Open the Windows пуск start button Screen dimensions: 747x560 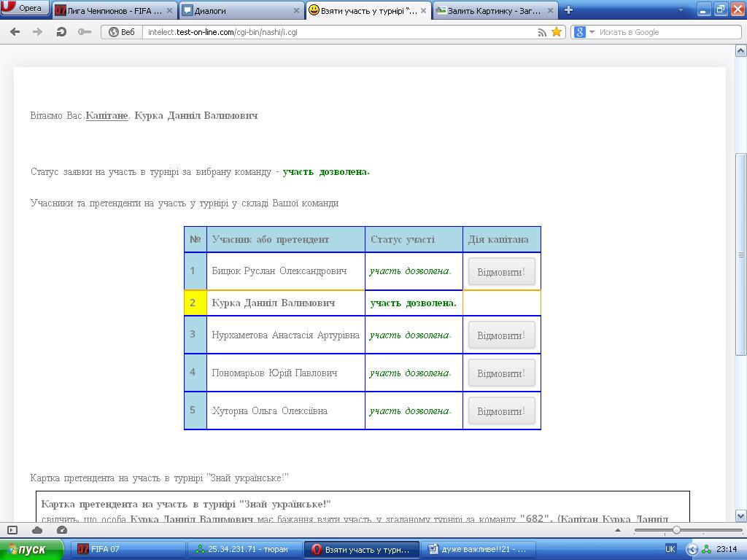(31, 549)
